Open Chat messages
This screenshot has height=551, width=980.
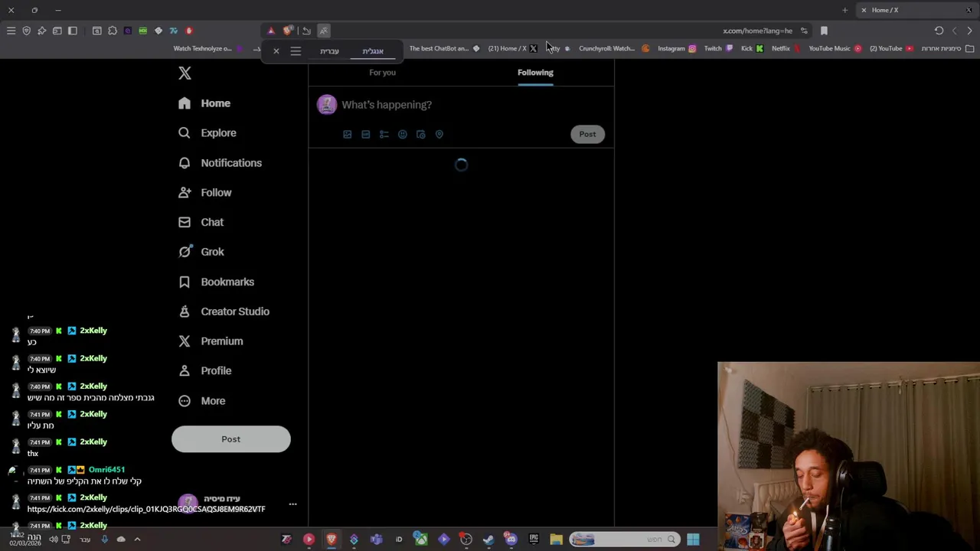pos(201,222)
